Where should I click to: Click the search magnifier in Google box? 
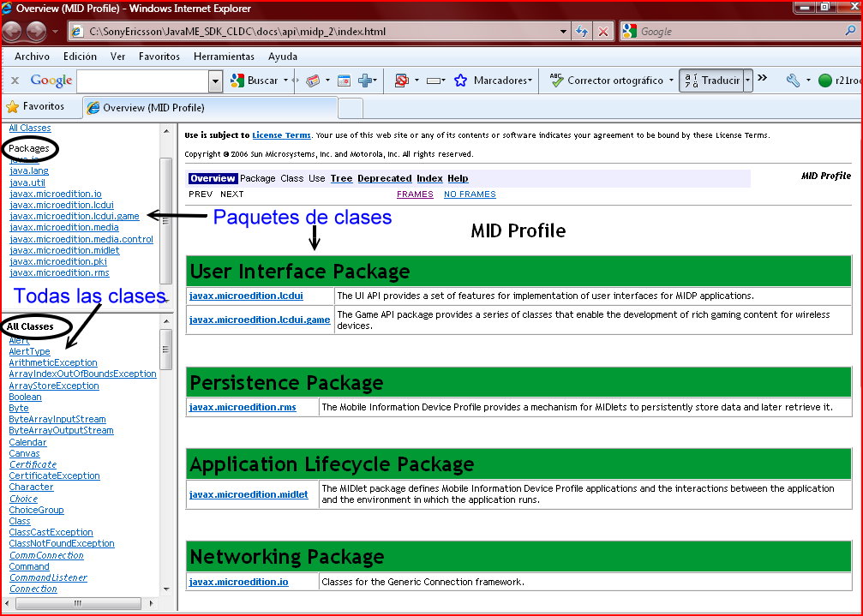(850, 31)
